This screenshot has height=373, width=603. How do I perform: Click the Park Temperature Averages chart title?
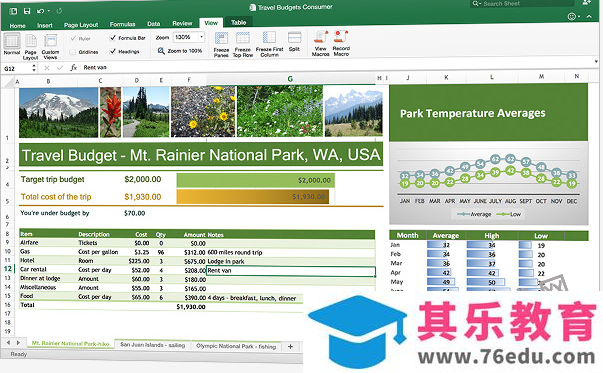473,113
